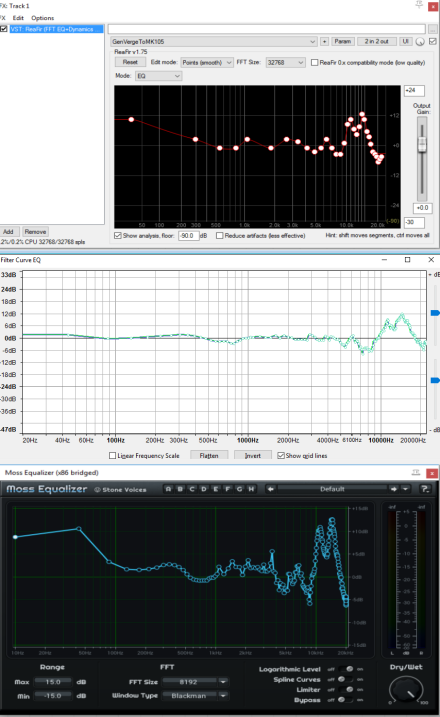Viewport: 440px width, 717px height.
Task: Toggle ReaFir plugin enabled checkbox in FX list
Action: click(x=4, y=29)
